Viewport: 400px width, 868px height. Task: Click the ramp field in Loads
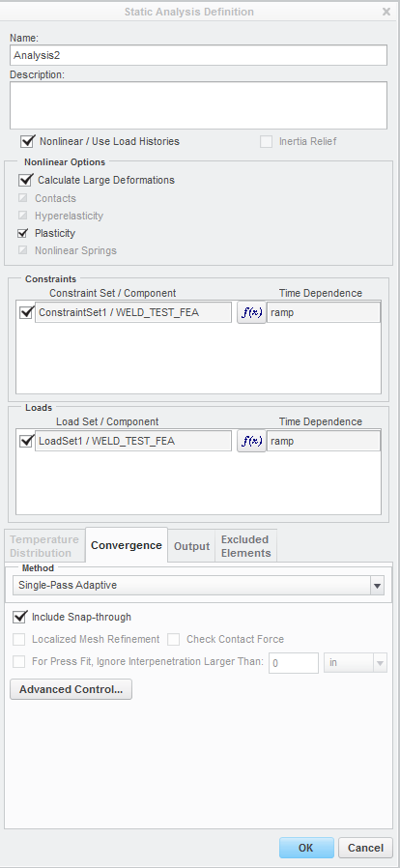pos(323,441)
